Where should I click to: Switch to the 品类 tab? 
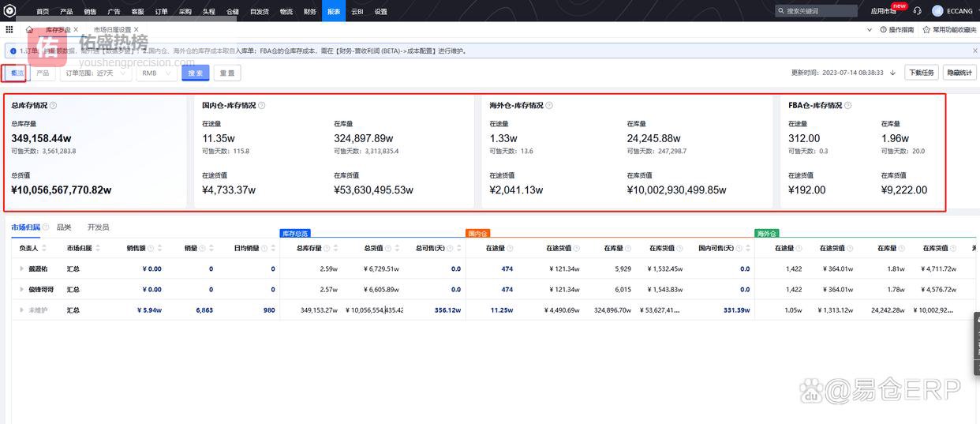coord(64,227)
